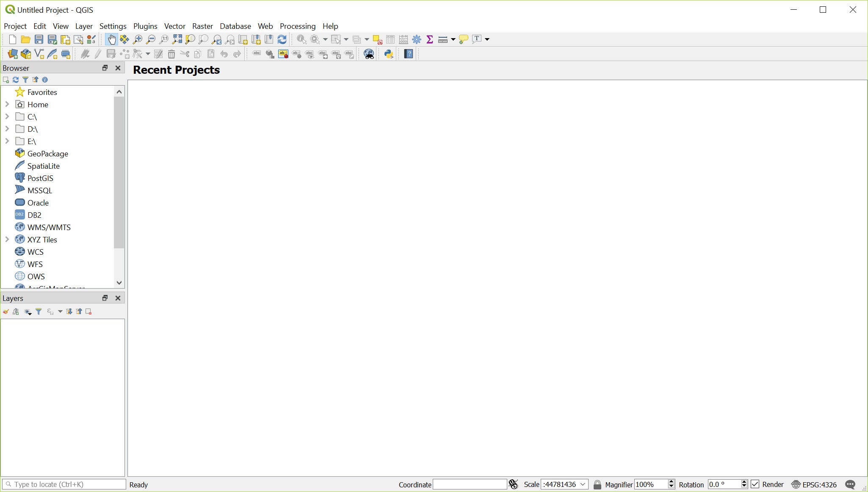
Task: Open the Field Calculator abacus icon
Action: pos(404,39)
